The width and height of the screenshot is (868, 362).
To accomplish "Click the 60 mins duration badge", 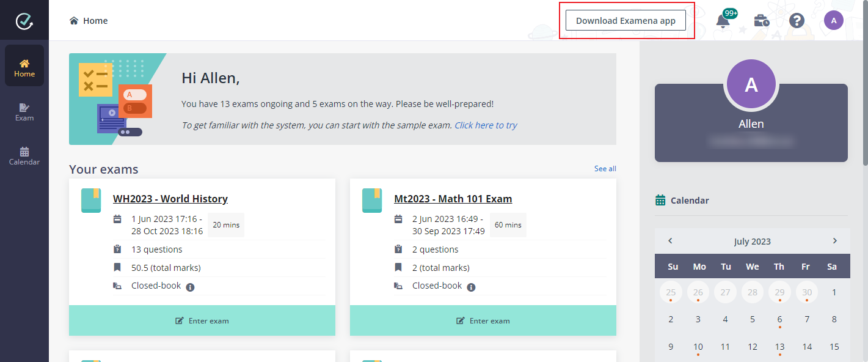I will 508,225.
